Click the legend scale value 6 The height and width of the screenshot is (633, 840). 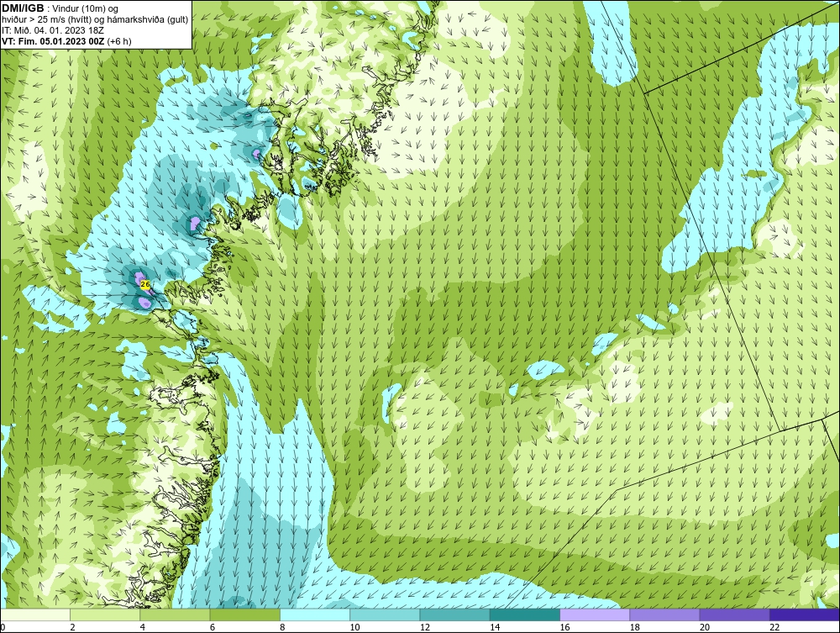[x=213, y=628]
